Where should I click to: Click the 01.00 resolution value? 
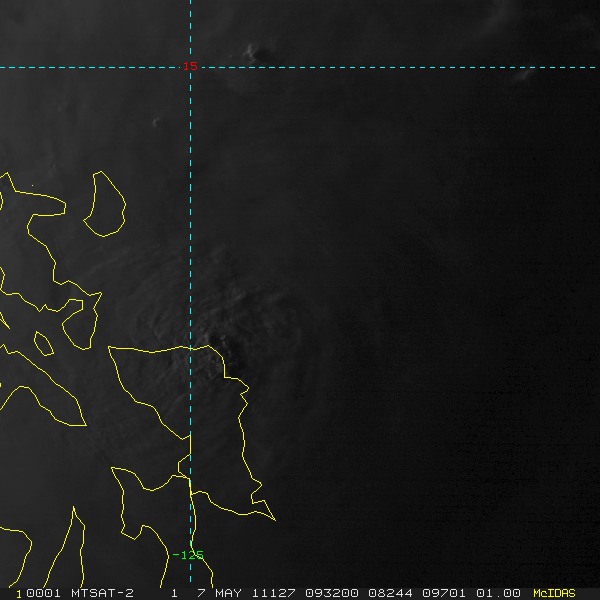coord(498,593)
